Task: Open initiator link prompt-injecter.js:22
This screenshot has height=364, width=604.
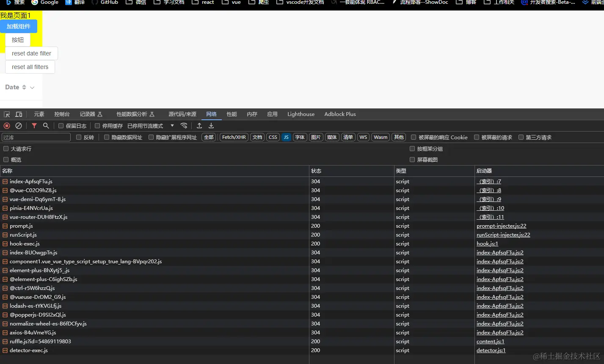Action: click(x=501, y=226)
